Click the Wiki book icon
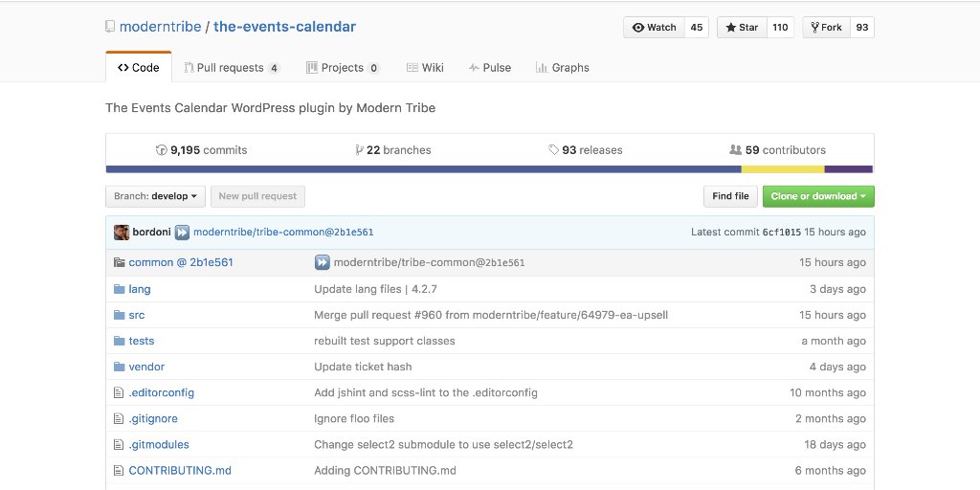980x490 pixels. (412, 68)
